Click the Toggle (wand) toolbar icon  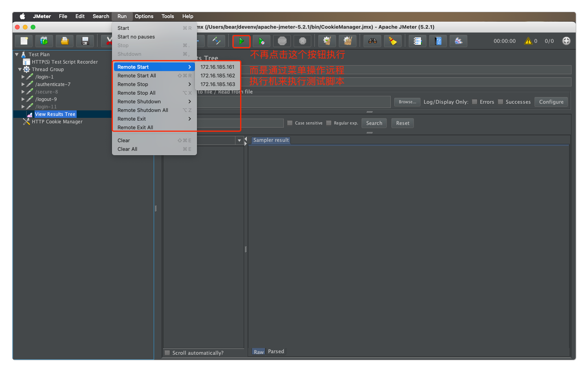tap(216, 41)
